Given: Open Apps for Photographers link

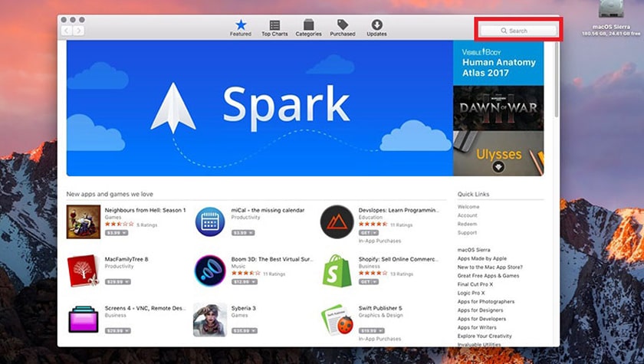Looking at the screenshot, I should pos(486,302).
